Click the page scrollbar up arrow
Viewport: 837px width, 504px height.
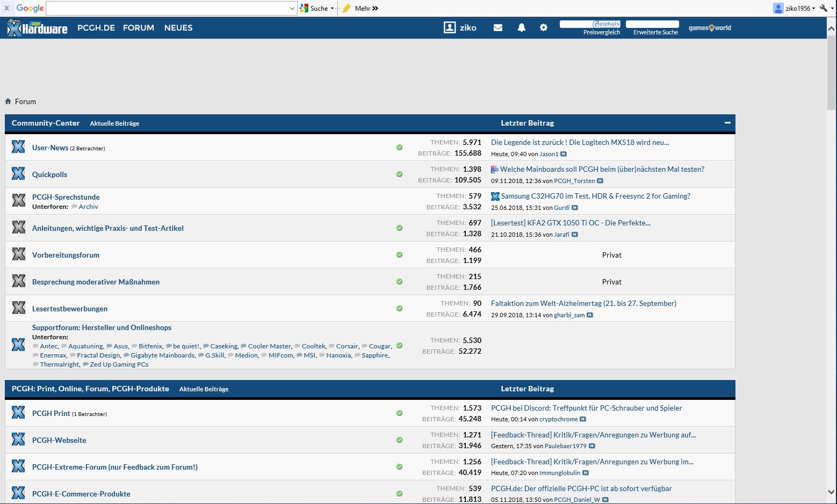pyautogui.click(x=831, y=28)
